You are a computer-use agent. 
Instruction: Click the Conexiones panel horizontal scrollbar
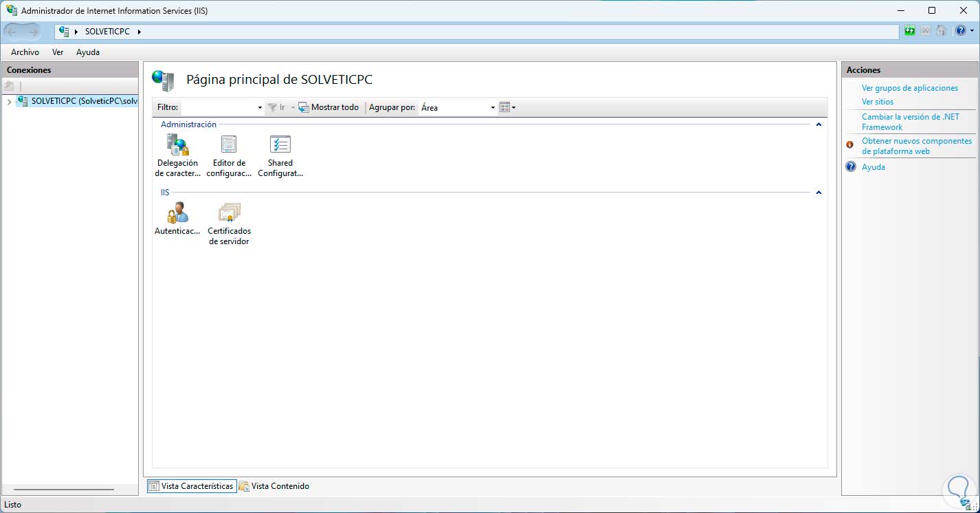pos(64,490)
